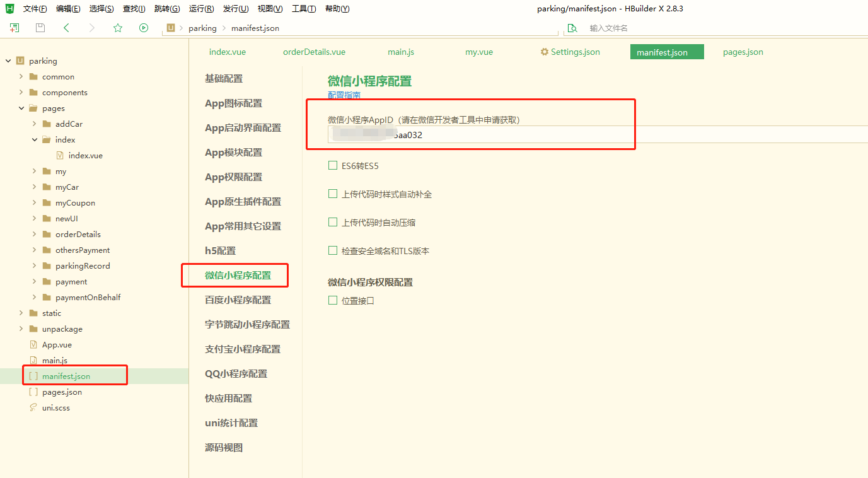The image size is (868, 478).
Task: Click the star bookmark icon
Action: (x=118, y=28)
